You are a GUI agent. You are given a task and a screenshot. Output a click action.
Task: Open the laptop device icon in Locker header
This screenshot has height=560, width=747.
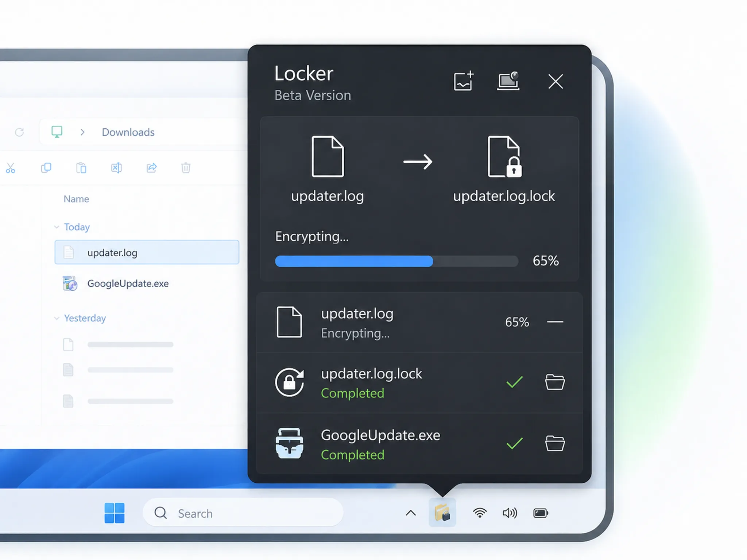(x=508, y=81)
